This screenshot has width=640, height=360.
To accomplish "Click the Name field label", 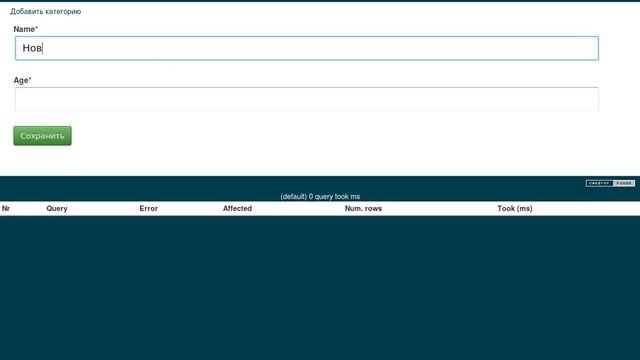I will coord(26,29).
